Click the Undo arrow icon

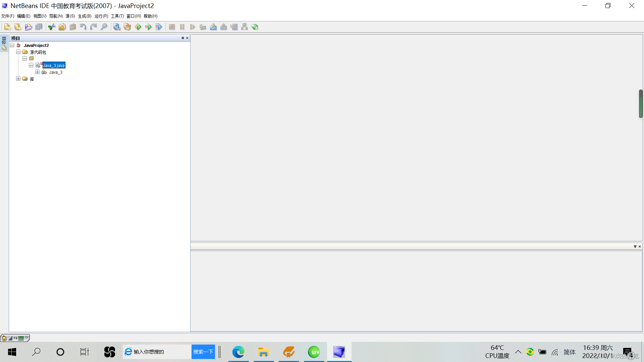click(x=83, y=27)
